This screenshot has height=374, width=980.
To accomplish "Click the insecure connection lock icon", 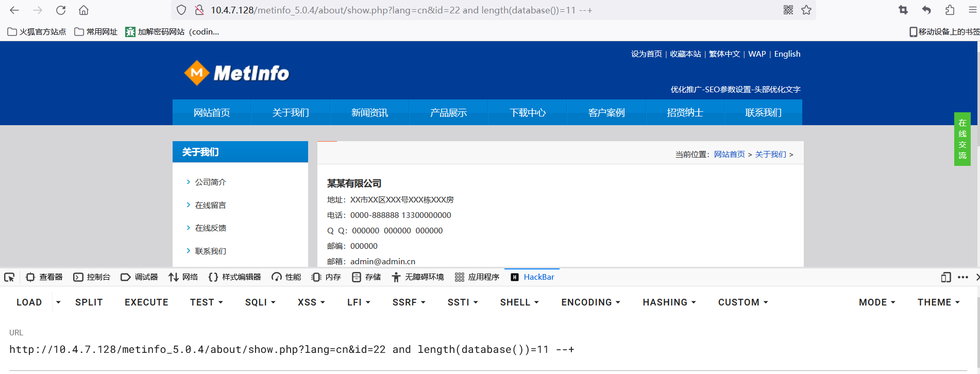I will 199,10.
